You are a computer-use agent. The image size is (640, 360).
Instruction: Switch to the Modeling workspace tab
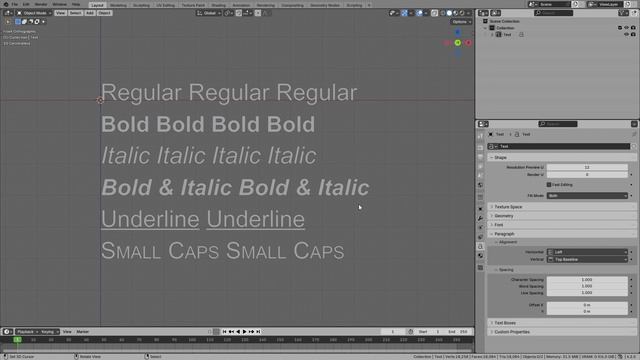(118, 5)
